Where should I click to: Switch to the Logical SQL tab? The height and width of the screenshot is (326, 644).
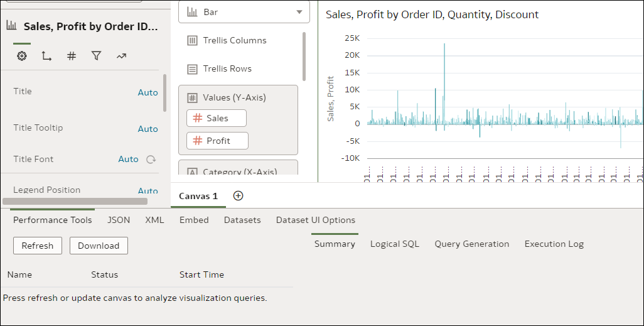click(394, 244)
